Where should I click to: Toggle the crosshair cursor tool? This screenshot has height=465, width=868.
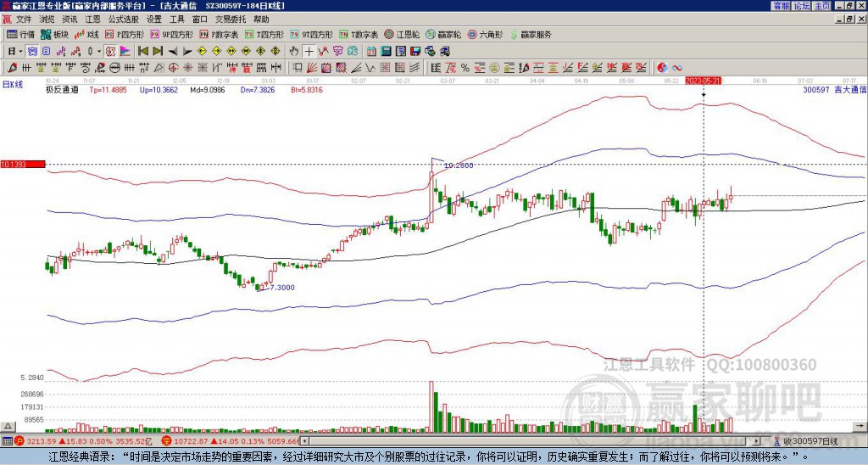309,52
